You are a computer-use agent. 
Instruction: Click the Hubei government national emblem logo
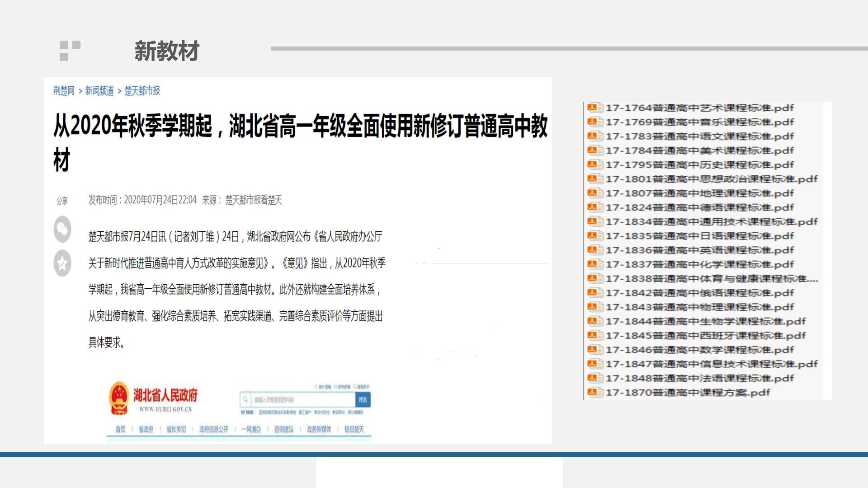point(119,398)
